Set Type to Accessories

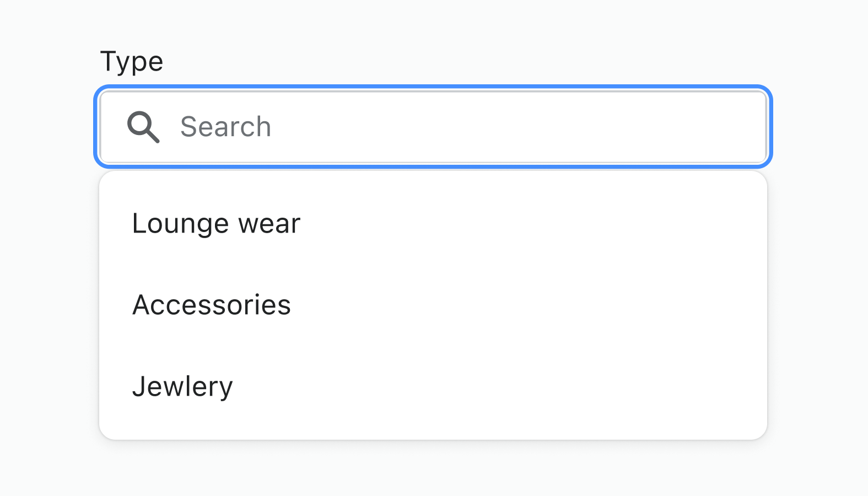point(212,305)
